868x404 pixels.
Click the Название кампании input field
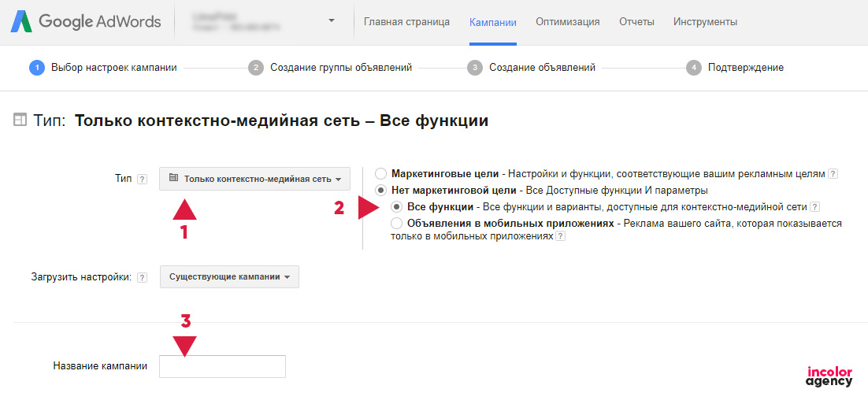[223, 366]
